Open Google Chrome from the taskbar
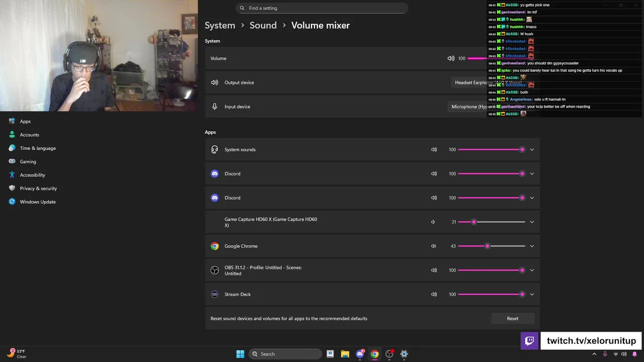644x362 pixels. 375,354
